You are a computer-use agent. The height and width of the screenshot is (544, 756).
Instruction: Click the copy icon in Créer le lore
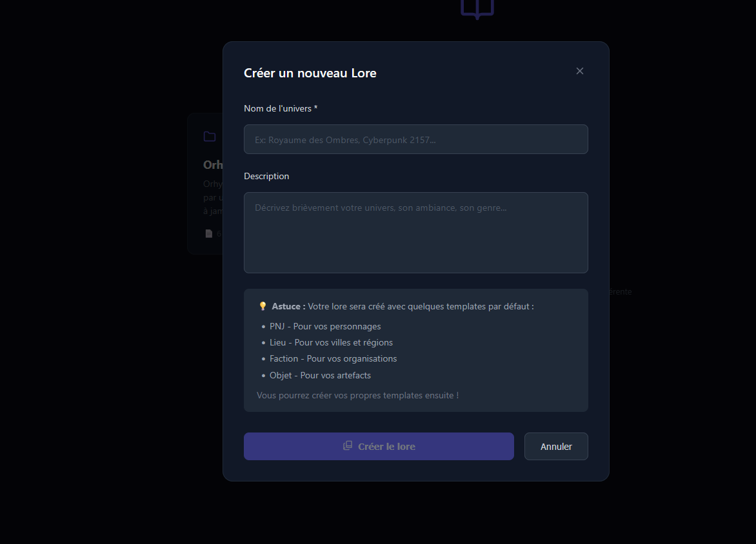[x=347, y=445]
